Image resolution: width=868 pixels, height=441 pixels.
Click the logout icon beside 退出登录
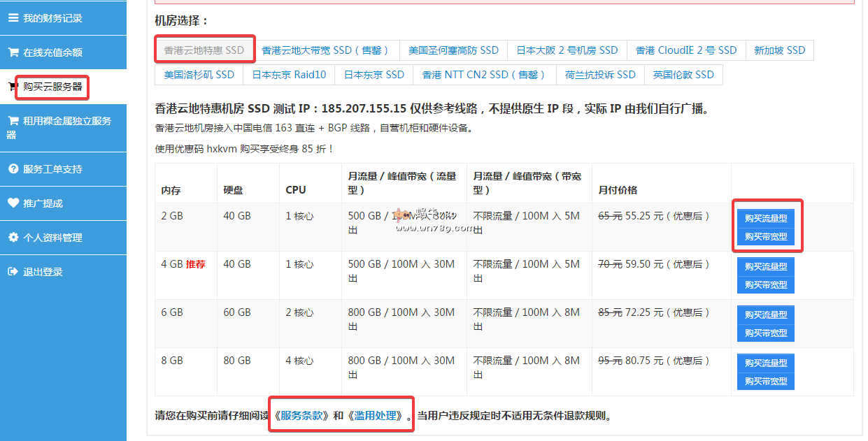click(x=13, y=272)
